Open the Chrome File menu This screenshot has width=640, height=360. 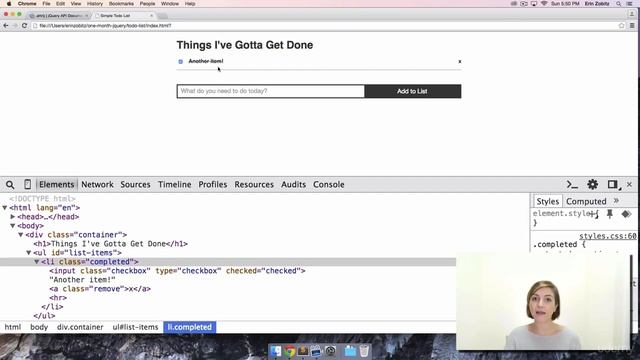[47, 4]
